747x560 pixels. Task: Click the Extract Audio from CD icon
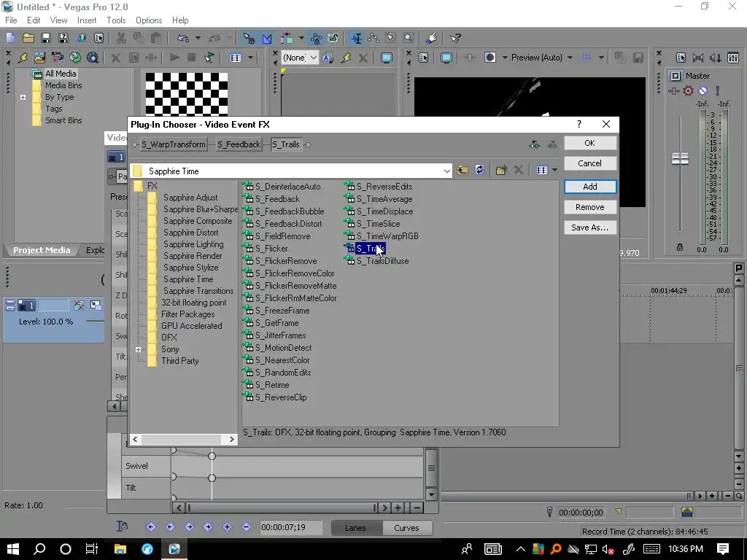coord(75,58)
